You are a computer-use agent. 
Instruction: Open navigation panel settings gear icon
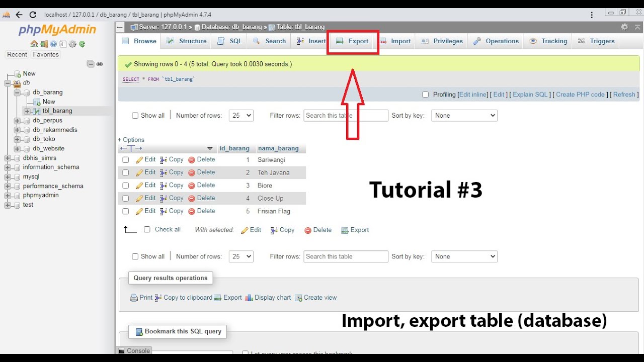(x=72, y=44)
